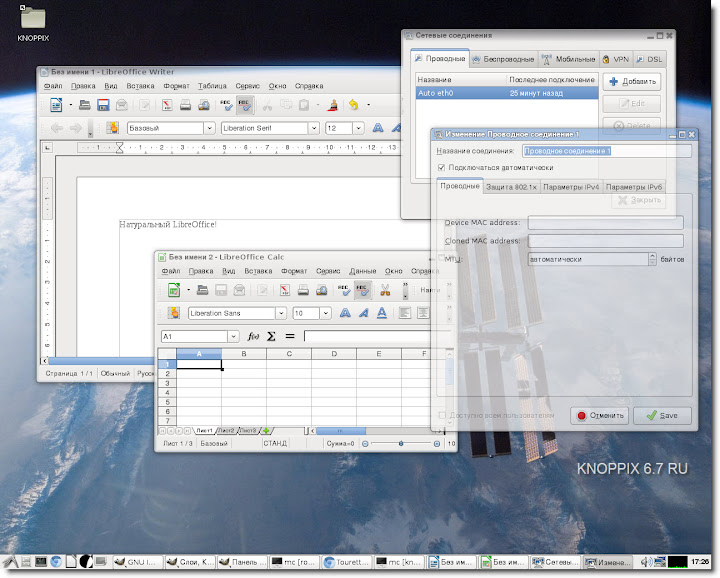This screenshot has height=578, width=720.
Task: Open the Function Wizard icon in Calc
Action: click(253, 337)
